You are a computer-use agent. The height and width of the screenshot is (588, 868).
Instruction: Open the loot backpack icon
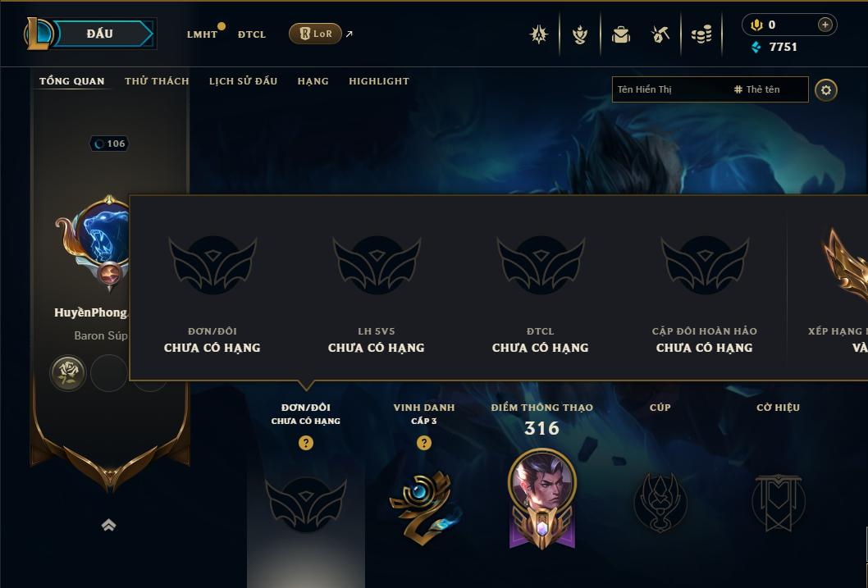pos(620,34)
